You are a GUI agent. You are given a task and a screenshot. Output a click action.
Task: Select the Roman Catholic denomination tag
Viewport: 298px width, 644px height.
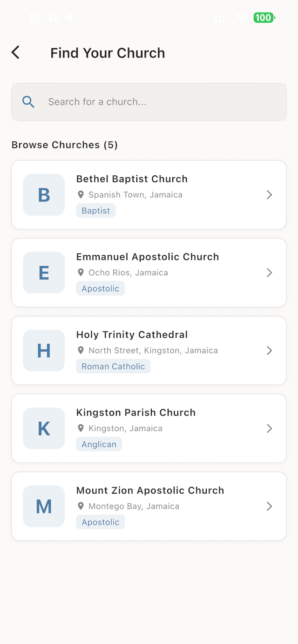(113, 366)
